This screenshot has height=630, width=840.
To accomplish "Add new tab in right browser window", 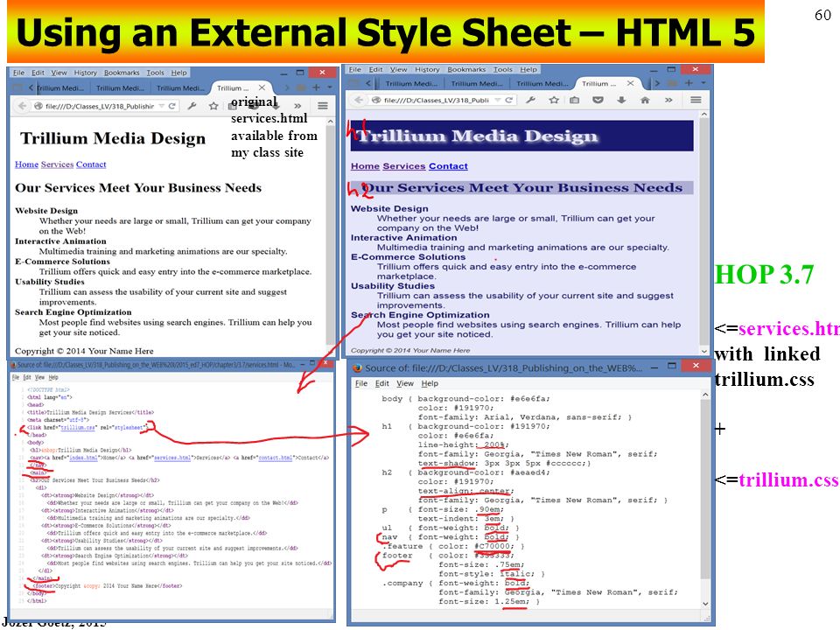I will [689, 83].
